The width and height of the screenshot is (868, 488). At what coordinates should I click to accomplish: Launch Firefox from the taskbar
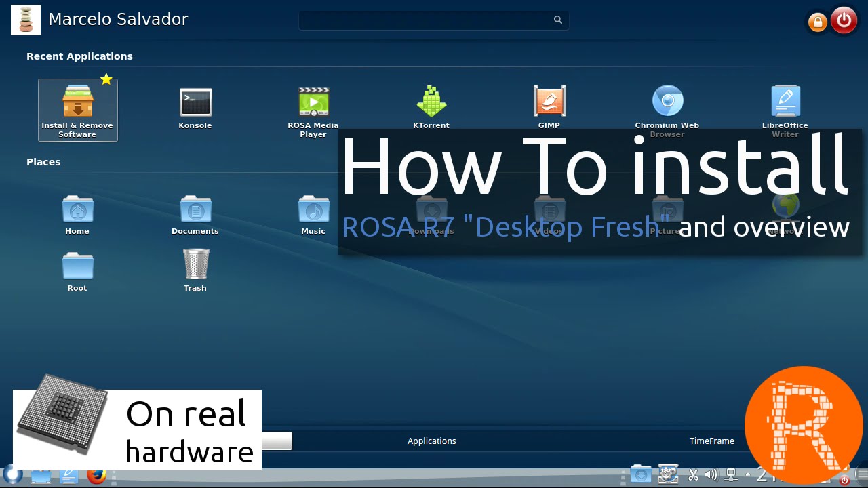tap(96, 476)
